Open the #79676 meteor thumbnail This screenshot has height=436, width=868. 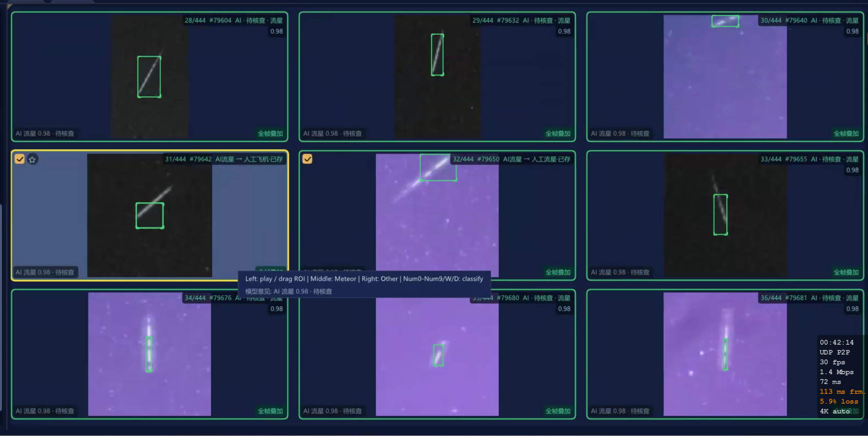149,354
